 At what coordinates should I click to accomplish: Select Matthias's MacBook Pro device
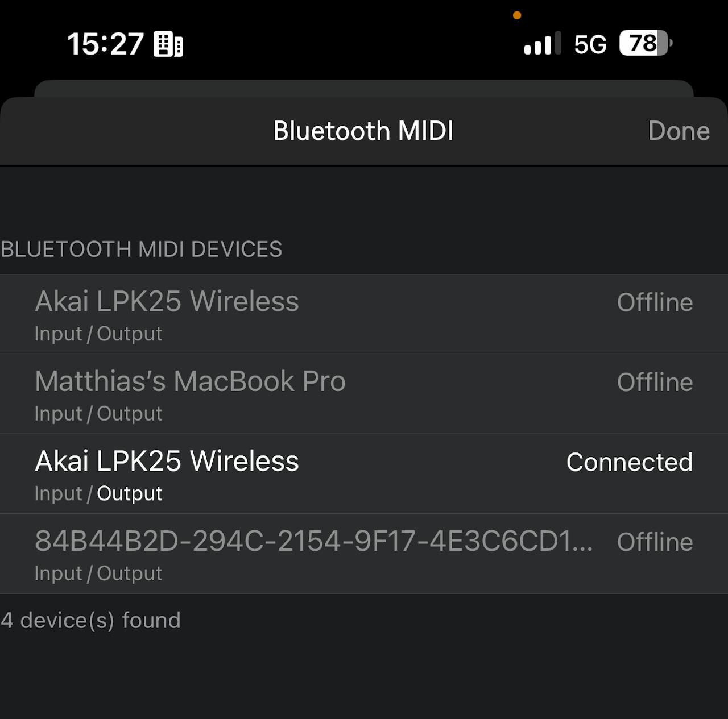tap(190, 381)
